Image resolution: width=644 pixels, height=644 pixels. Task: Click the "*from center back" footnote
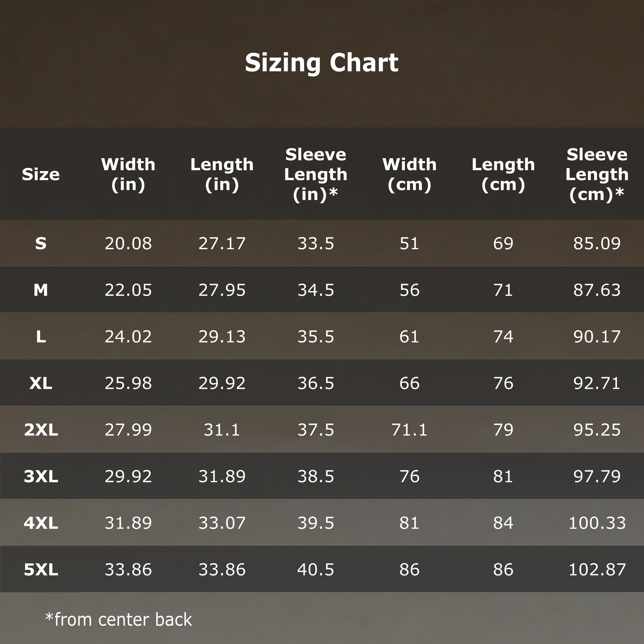coord(119,620)
